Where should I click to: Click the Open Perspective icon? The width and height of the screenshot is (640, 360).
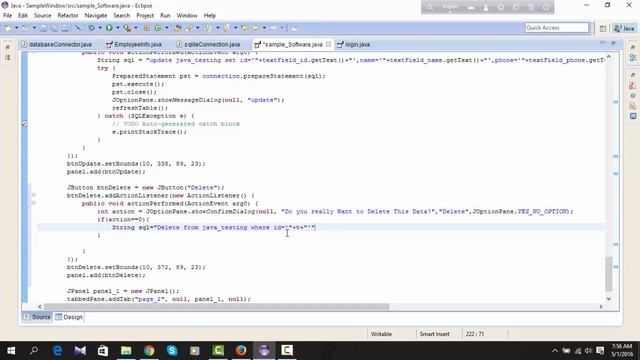(x=603, y=28)
